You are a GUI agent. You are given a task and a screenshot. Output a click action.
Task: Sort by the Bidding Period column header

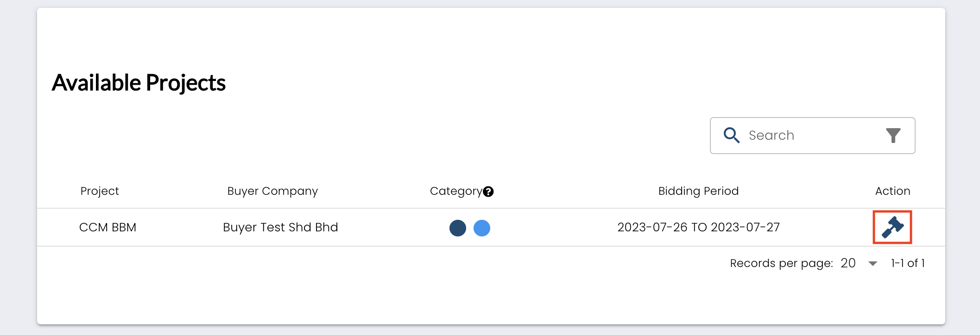click(698, 191)
